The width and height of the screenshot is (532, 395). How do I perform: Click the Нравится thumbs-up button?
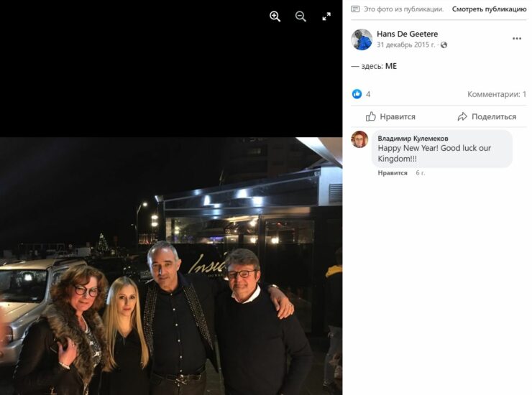(390, 116)
